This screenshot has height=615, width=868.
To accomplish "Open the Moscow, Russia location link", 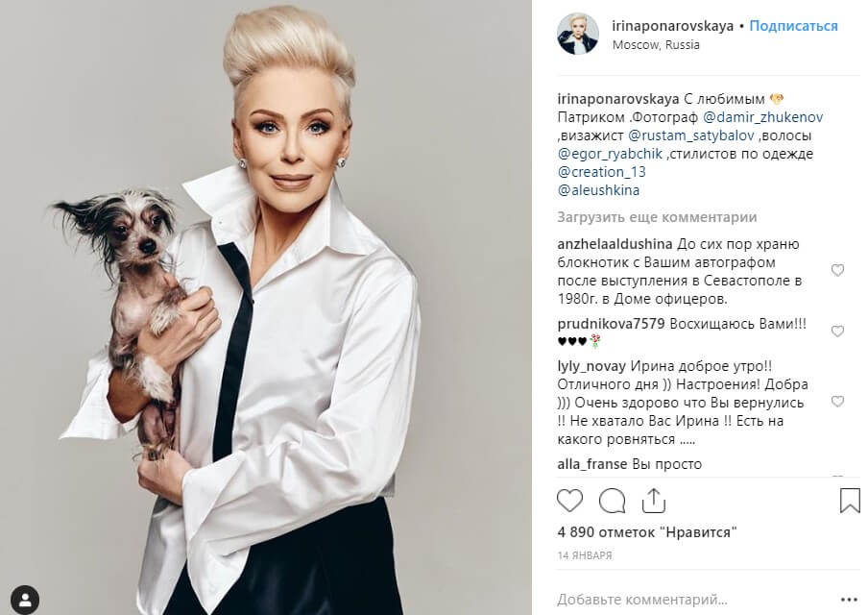I will [x=656, y=45].
